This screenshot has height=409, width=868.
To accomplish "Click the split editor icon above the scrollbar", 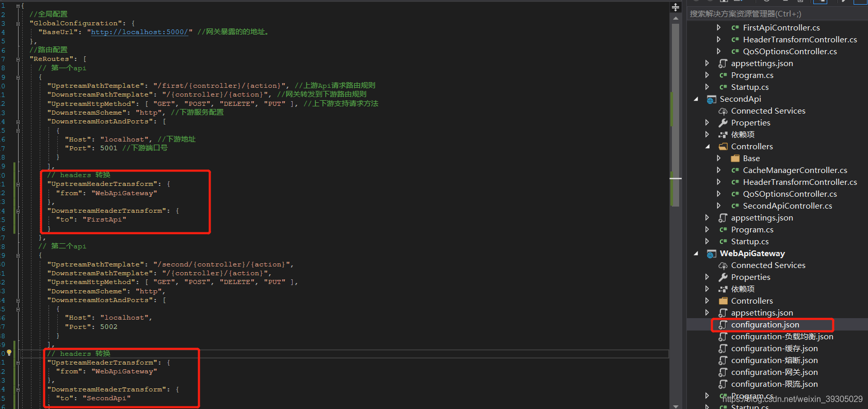I will (676, 7).
